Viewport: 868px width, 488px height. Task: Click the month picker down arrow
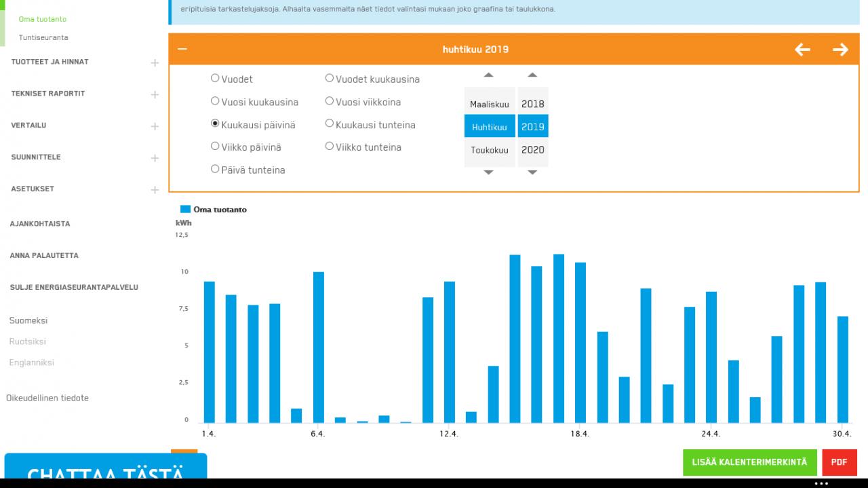point(489,173)
